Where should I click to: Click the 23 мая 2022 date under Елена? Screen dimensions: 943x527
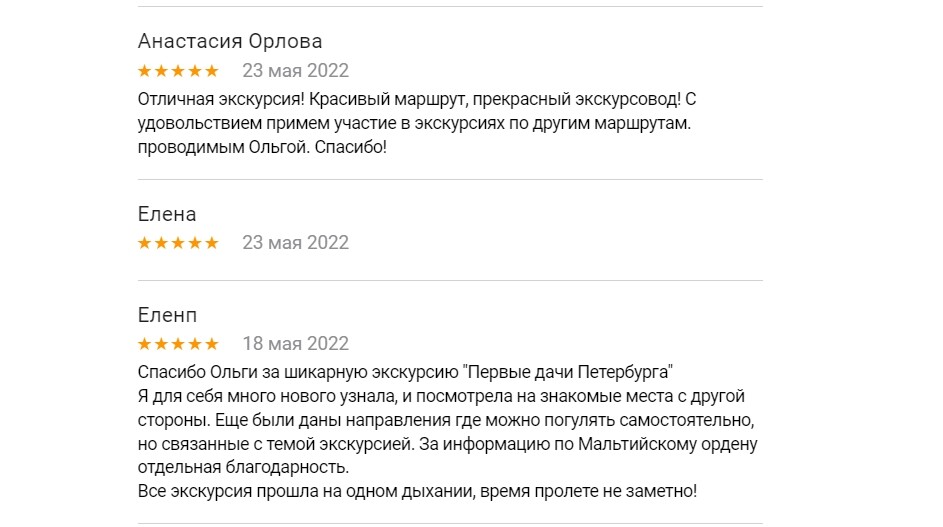tap(295, 243)
